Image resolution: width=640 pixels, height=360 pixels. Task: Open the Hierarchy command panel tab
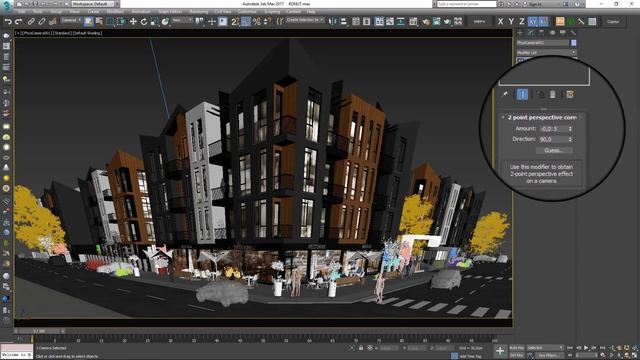[541, 33]
